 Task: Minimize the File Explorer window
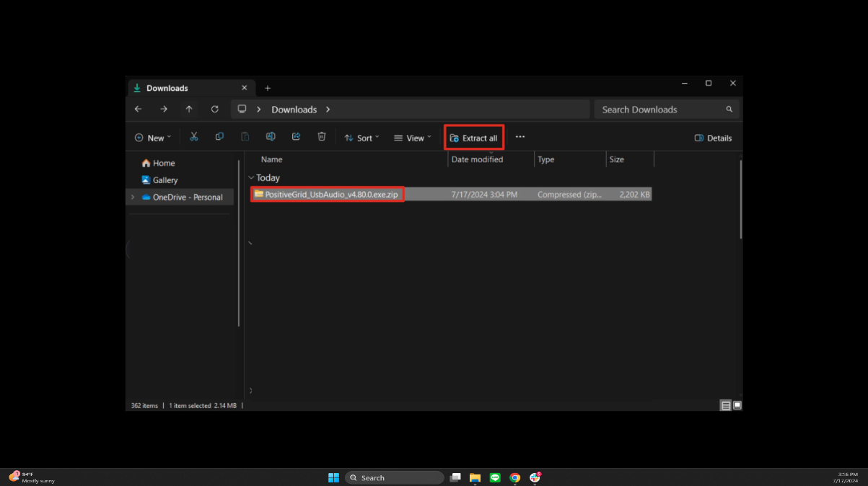685,84
